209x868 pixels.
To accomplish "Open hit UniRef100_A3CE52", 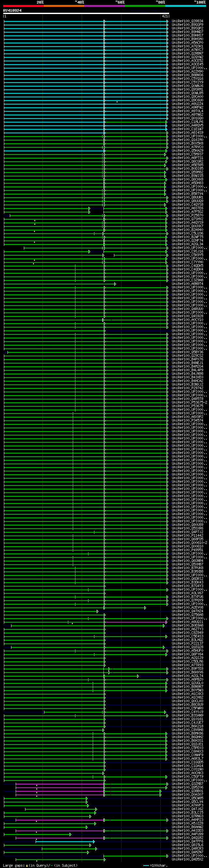I will (x=187, y=61).
